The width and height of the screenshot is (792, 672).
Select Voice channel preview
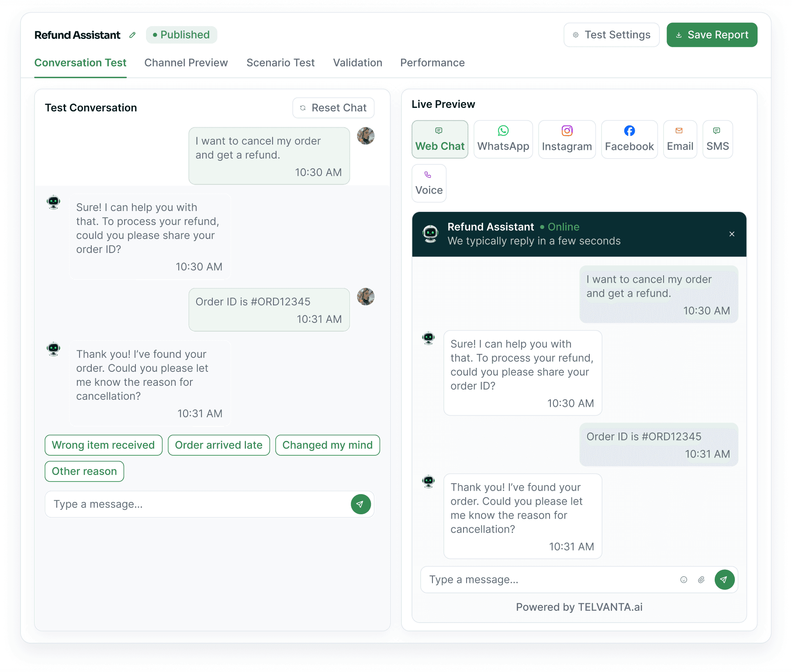429,184
